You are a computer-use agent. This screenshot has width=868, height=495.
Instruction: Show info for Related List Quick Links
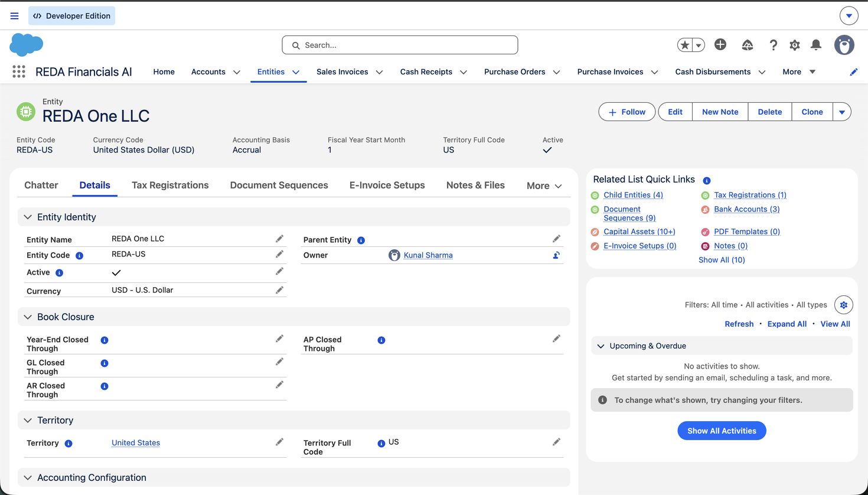(707, 181)
